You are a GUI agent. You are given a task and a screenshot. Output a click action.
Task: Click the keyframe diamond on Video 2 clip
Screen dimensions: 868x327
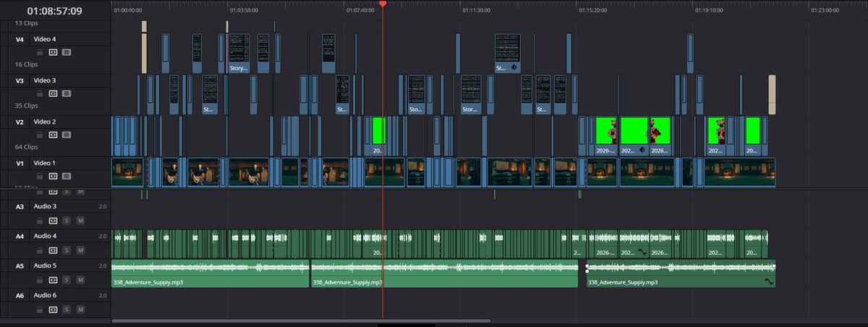(641, 151)
